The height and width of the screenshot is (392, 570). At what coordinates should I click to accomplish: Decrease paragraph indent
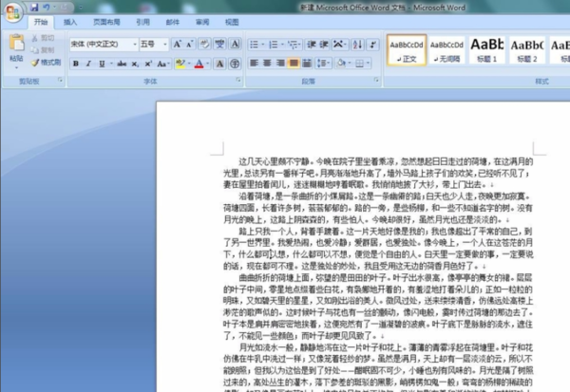click(312, 45)
